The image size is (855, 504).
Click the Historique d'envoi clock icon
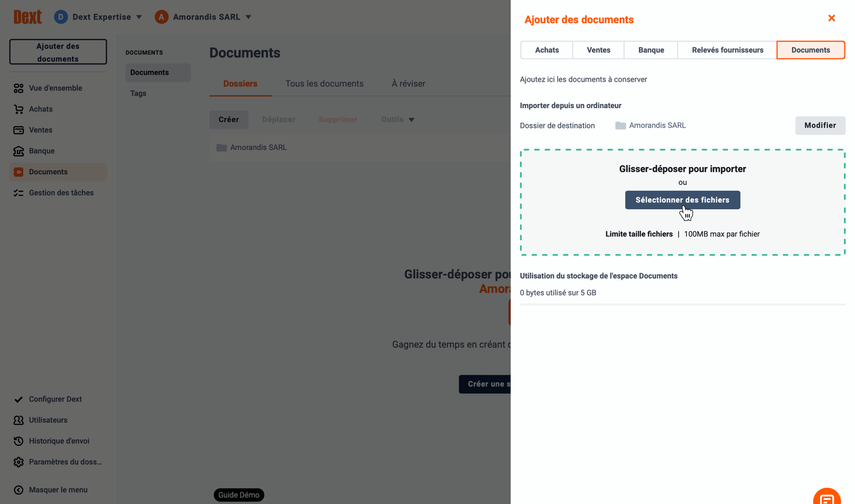point(18,441)
